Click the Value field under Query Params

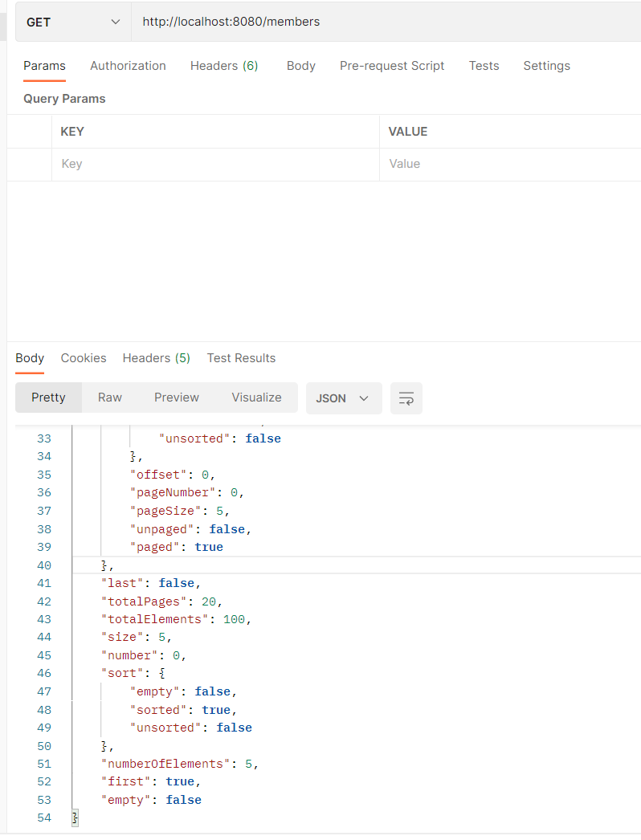pyautogui.click(x=482, y=164)
